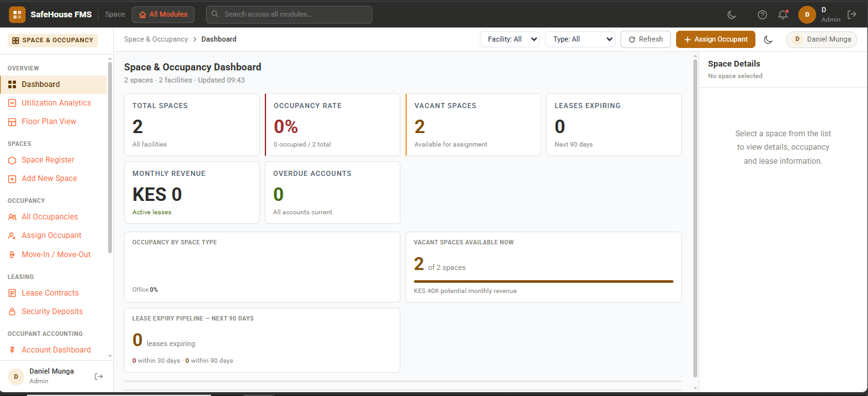Open the help question mark icon

[762, 15]
